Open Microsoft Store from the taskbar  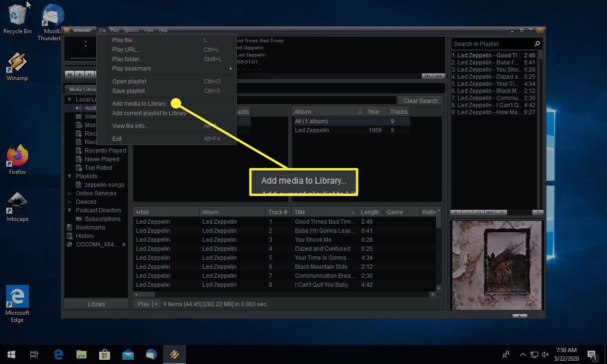104,354
